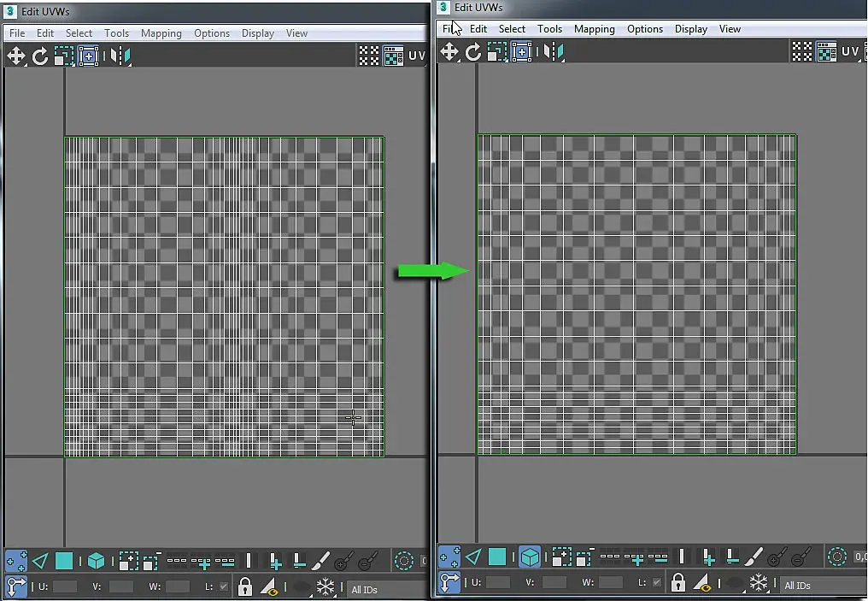
Task: Open Freeze flyout snowflake in left window
Action: click(x=325, y=586)
